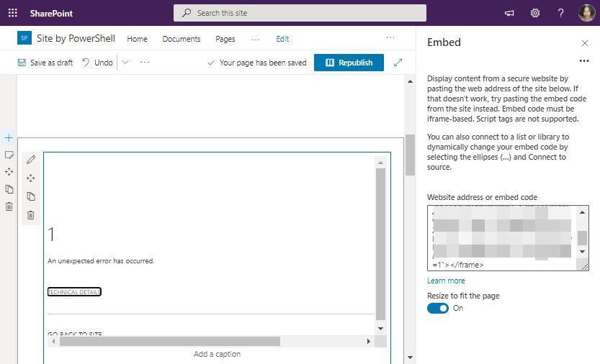This screenshot has width=600, height=364.
Task: Click the SharePoint brand link
Action: 51,13
